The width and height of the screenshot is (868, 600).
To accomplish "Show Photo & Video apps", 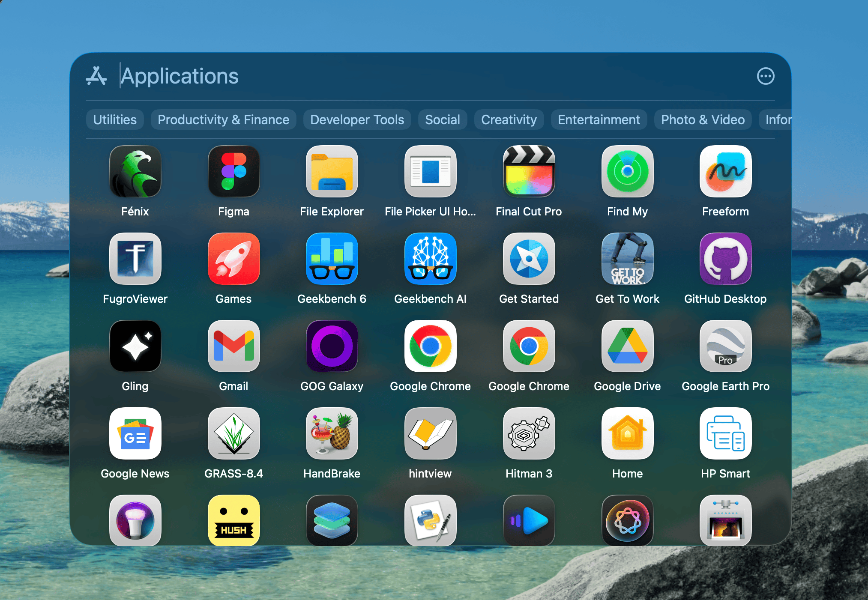I will pyautogui.click(x=703, y=119).
